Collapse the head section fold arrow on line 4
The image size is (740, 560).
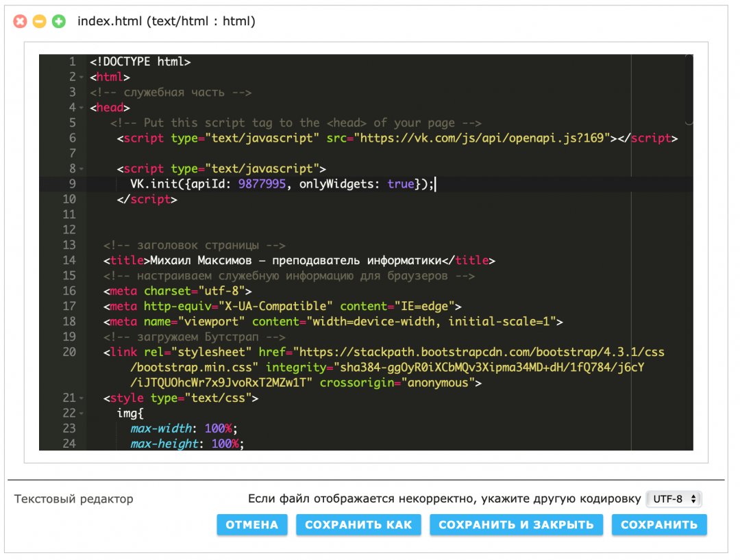pyautogui.click(x=82, y=108)
